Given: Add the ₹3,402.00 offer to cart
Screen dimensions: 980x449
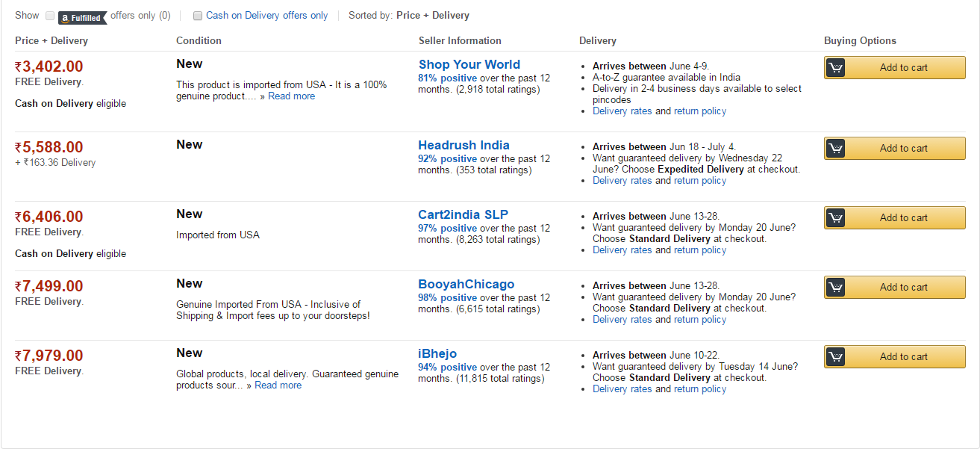Looking at the screenshot, I should [x=895, y=68].
